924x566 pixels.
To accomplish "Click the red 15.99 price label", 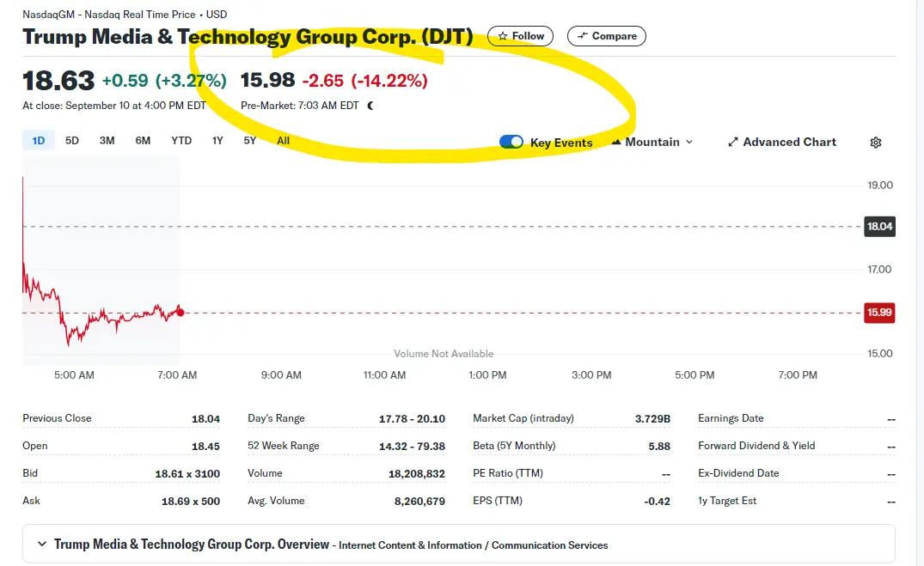I will coord(879,313).
